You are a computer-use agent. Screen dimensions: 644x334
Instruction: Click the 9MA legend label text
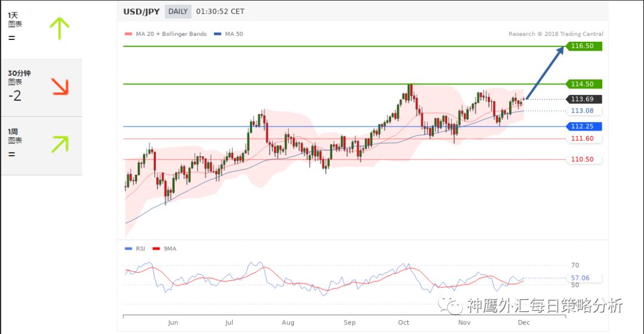[170, 249]
